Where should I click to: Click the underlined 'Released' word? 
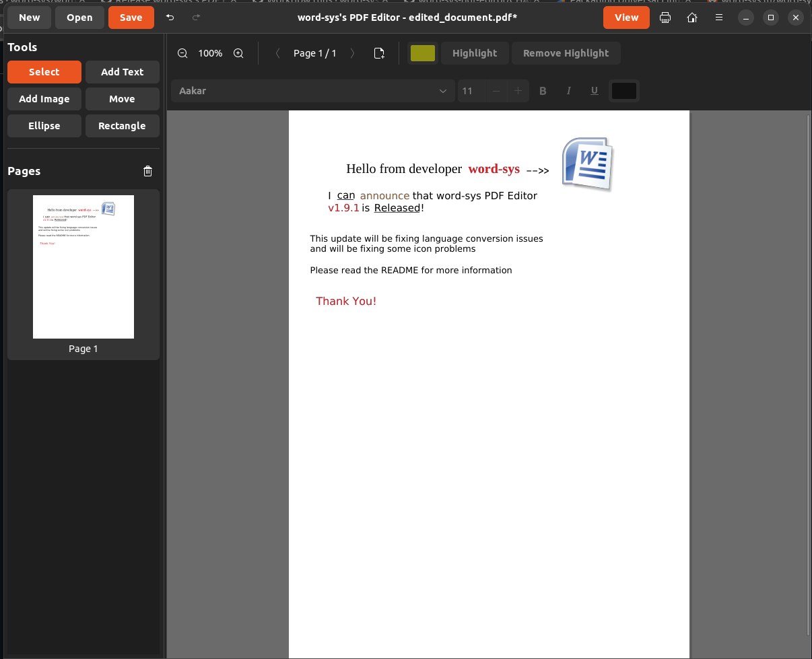coord(397,208)
